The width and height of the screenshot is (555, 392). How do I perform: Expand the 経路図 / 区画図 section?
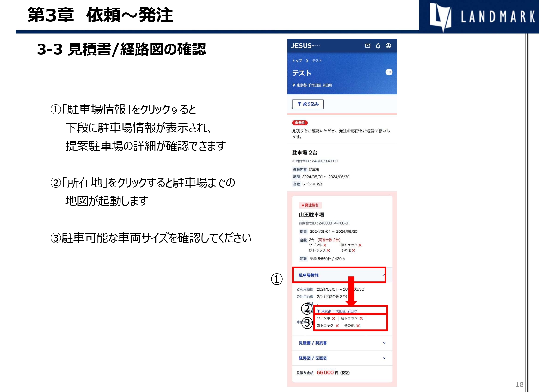[x=342, y=358]
